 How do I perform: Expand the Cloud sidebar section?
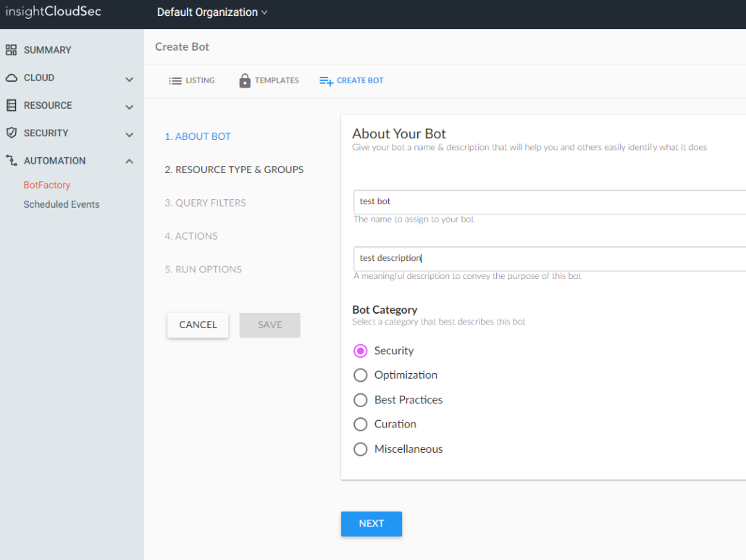(129, 78)
